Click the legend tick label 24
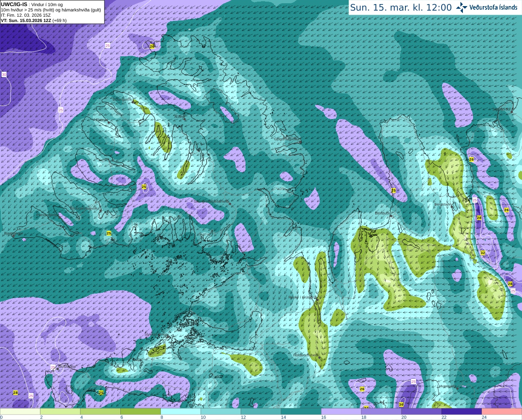522x420 pixels. pyautogui.click(x=484, y=417)
